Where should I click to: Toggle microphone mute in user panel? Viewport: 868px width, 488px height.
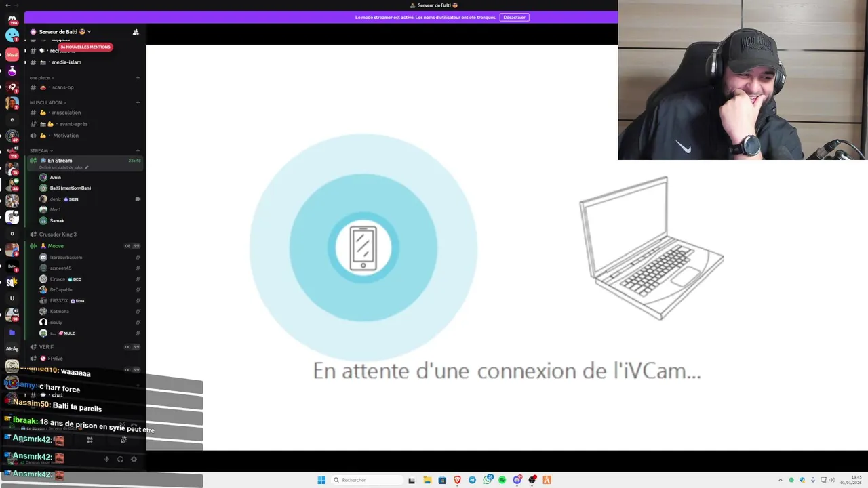[x=106, y=460]
